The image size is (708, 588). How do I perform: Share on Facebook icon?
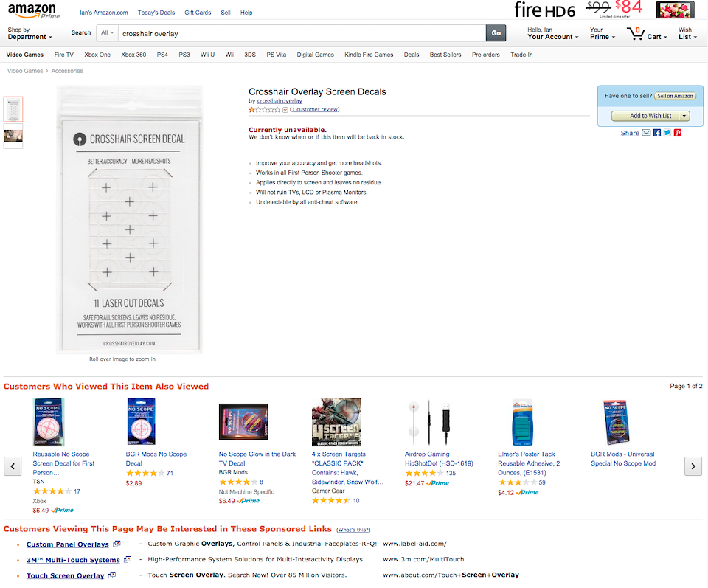click(x=657, y=133)
